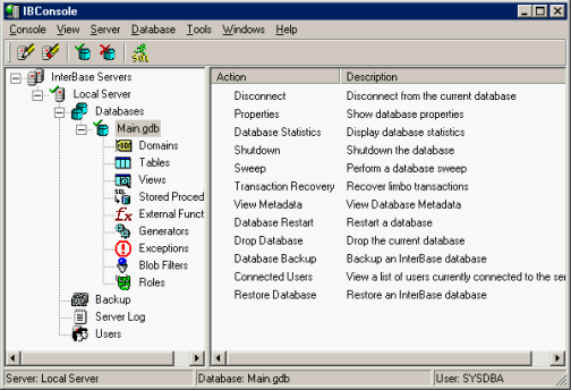Click the red Exceptions exclamation icon

coord(123,248)
